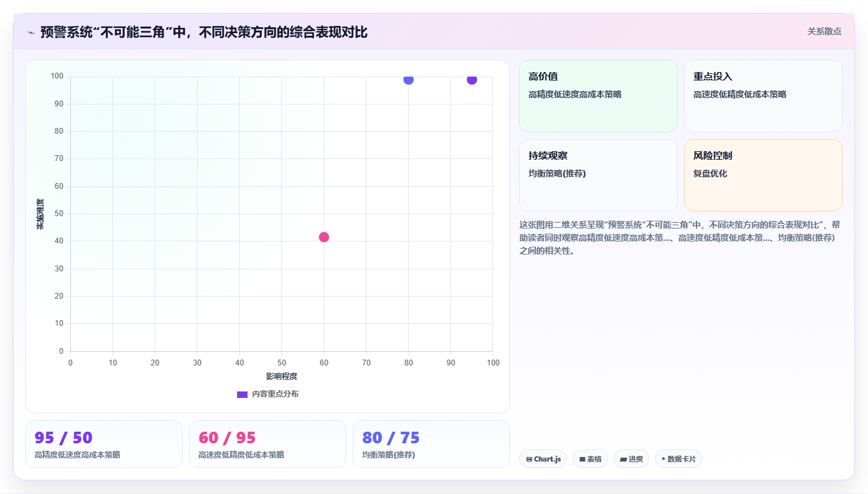This screenshot has height=494, width=868.
Task: Toggle the 内容重点分布 legend swatch
Action: (x=242, y=394)
